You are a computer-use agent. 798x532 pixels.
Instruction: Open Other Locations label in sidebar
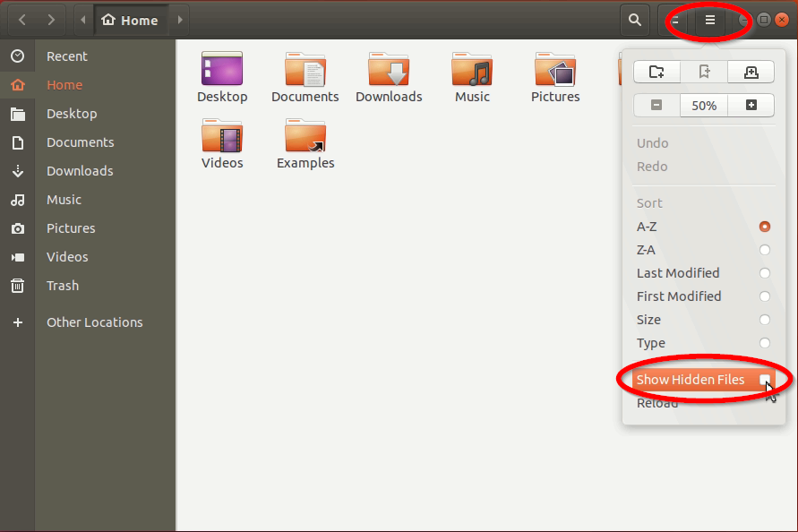[x=95, y=322]
